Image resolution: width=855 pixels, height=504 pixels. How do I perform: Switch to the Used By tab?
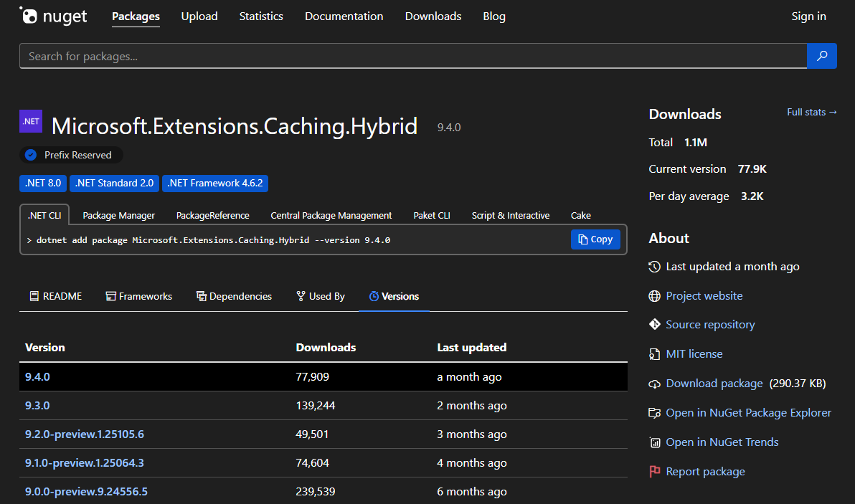(x=321, y=296)
